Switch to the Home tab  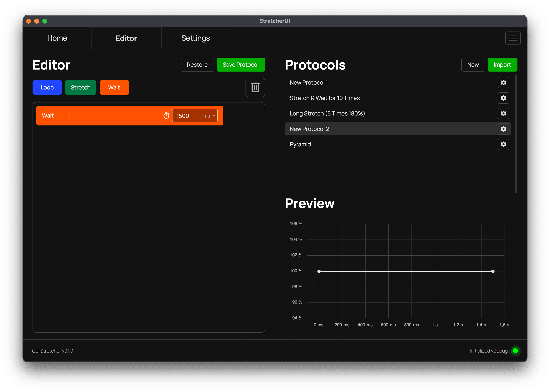57,38
